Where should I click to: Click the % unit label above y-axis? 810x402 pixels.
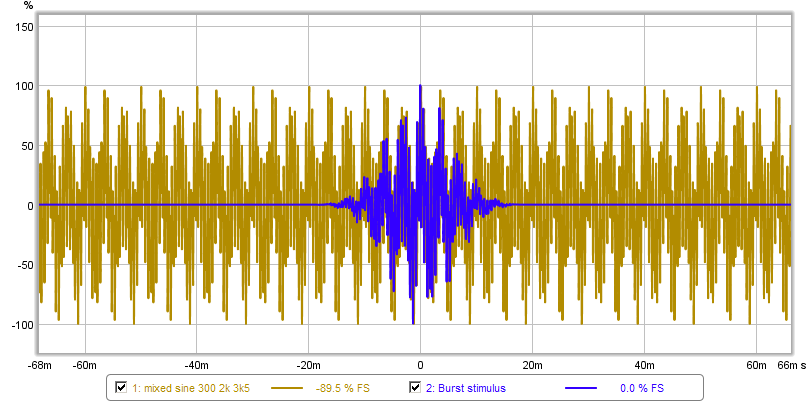(x=29, y=6)
